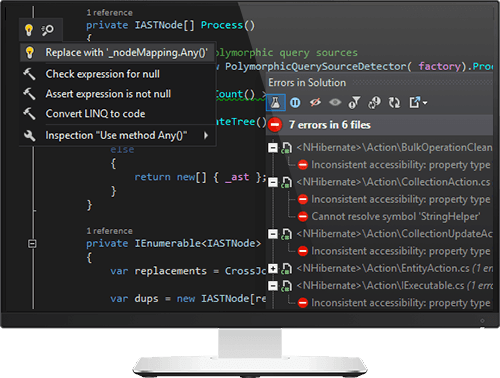Image resolution: width=500 pixels, height=378 pixels.
Task: Toggle the grey eye show ignored icon
Action: tap(335, 103)
